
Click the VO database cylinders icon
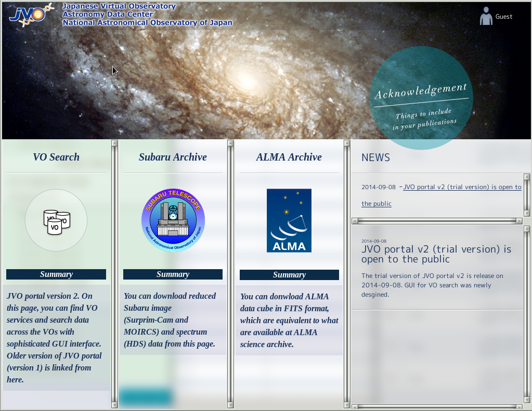(x=56, y=220)
